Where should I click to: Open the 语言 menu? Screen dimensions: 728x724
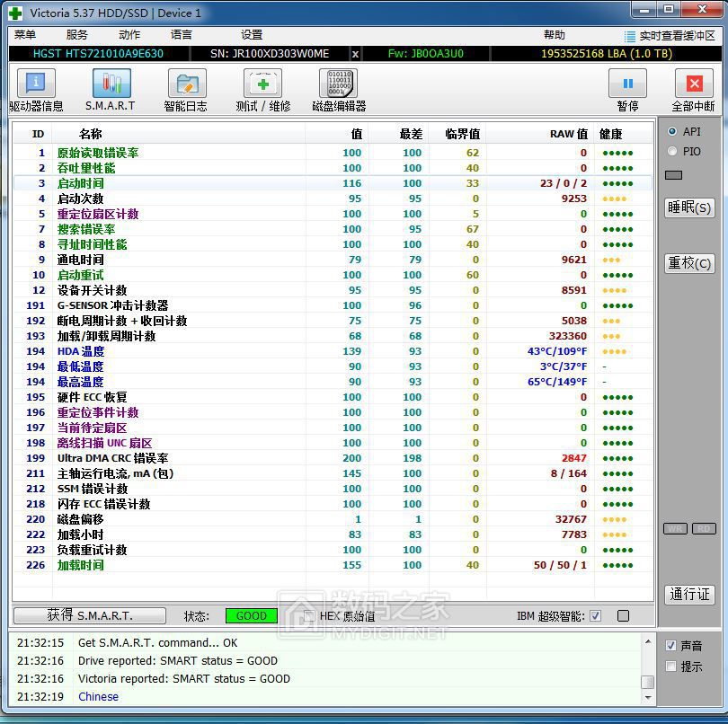[x=181, y=35]
